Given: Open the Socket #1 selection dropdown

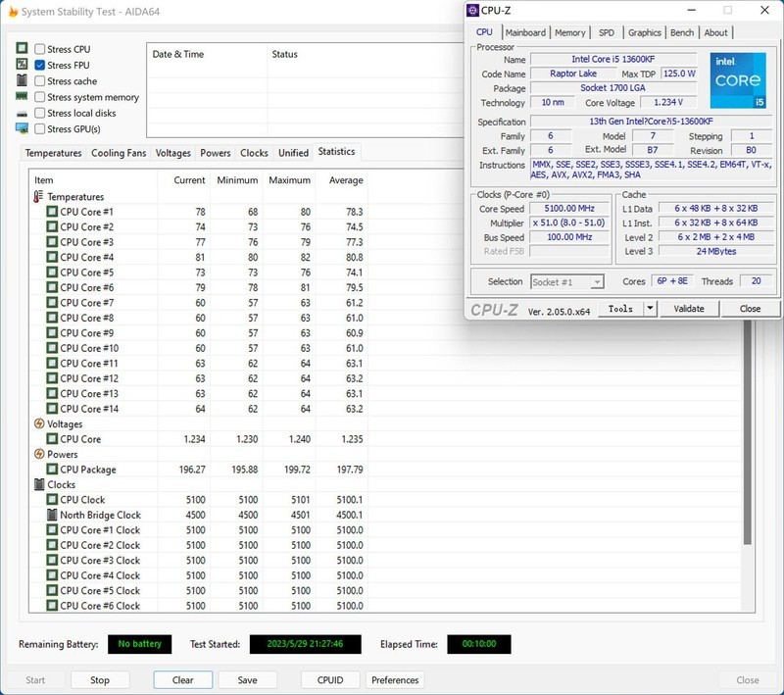Looking at the screenshot, I should 596,282.
